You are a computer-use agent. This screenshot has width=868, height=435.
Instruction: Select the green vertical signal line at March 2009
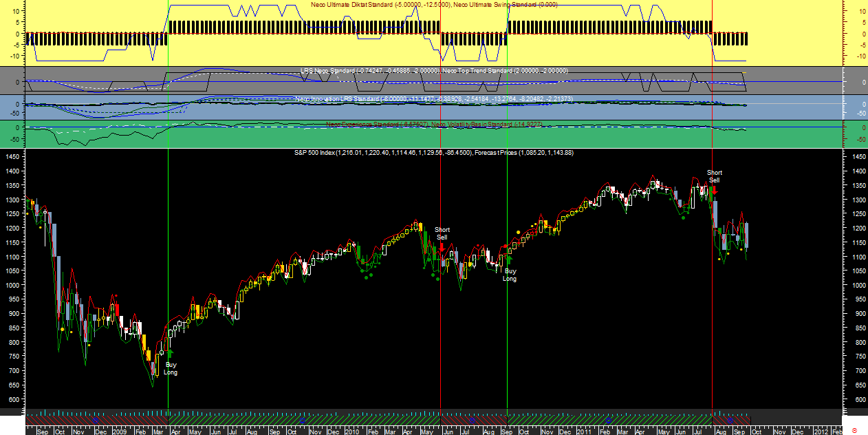(169, 206)
